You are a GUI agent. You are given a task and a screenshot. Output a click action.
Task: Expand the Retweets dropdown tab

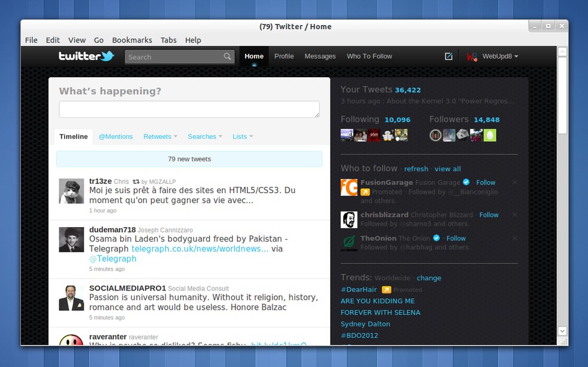[160, 137]
